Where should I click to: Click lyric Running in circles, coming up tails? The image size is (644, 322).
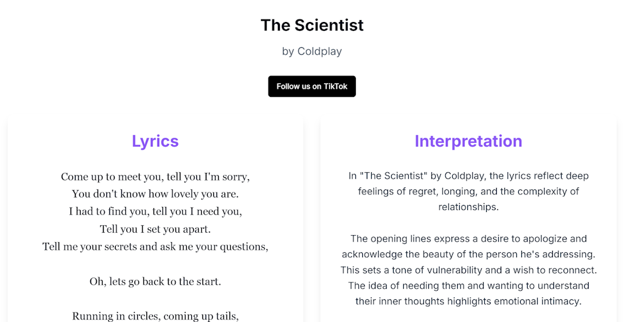155,316
